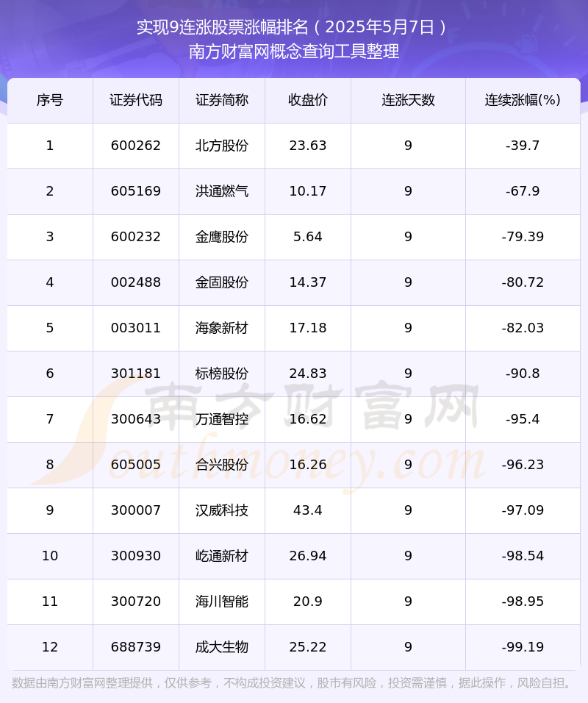Select stock name 万通智控

tap(222, 419)
